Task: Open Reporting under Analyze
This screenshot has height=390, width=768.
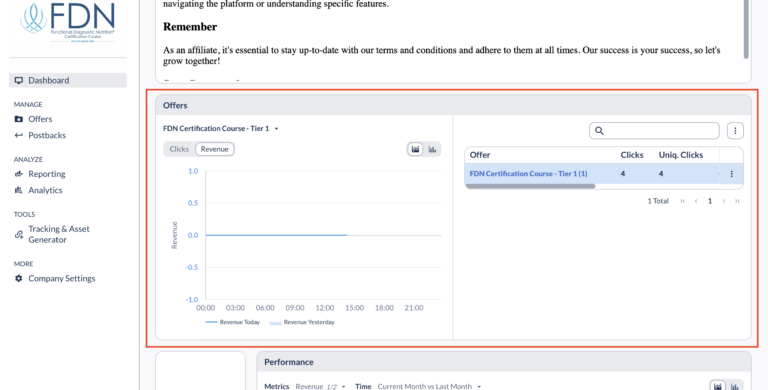Action: point(47,174)
